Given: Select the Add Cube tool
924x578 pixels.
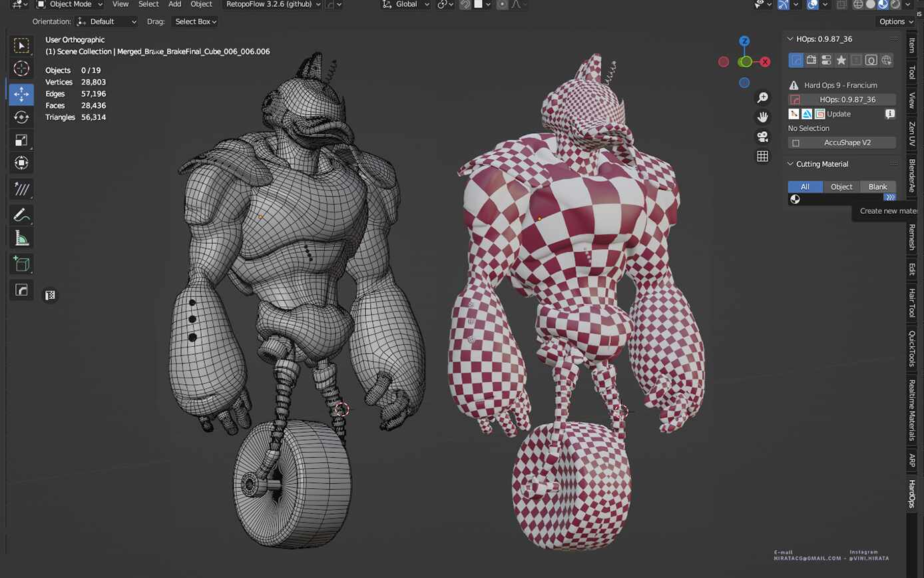Looking at the screenshot, I should (x=21, y=264).
